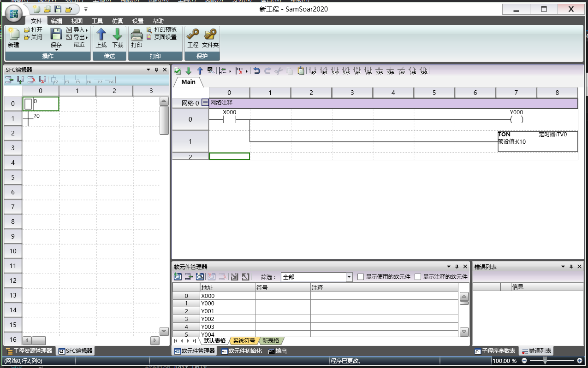
Task: Select the F2 contact insertion icon
Action: 313,71
